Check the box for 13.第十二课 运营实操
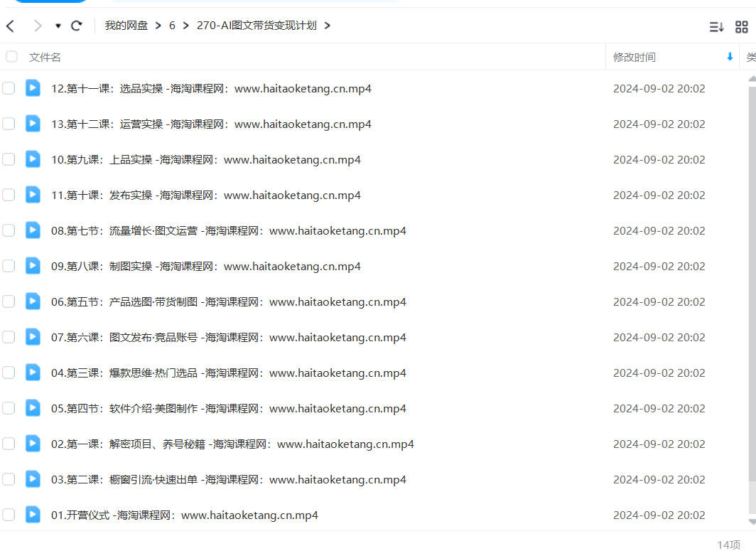The image size is (756, 551). (9, 124)
